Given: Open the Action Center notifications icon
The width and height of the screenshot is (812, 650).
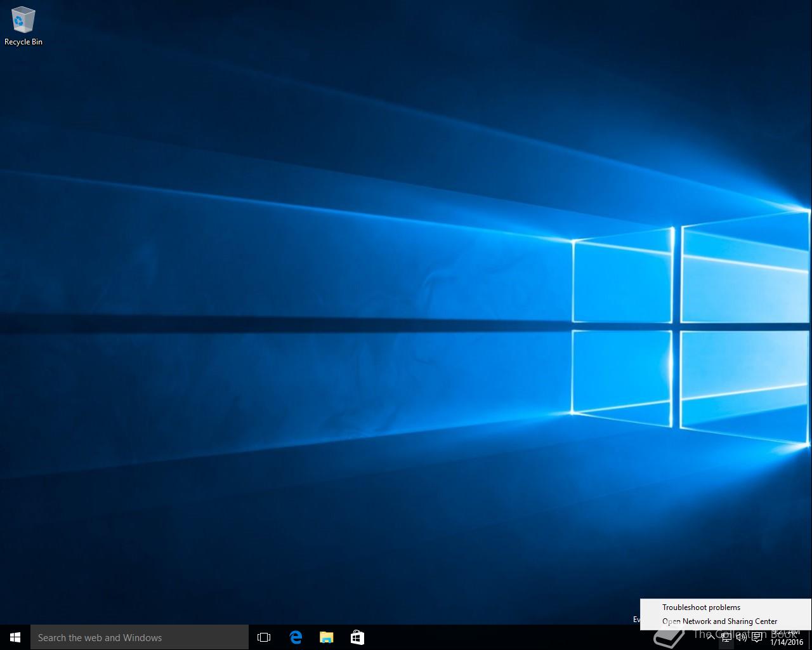Looking at the screenshot, I should (757, 638).
